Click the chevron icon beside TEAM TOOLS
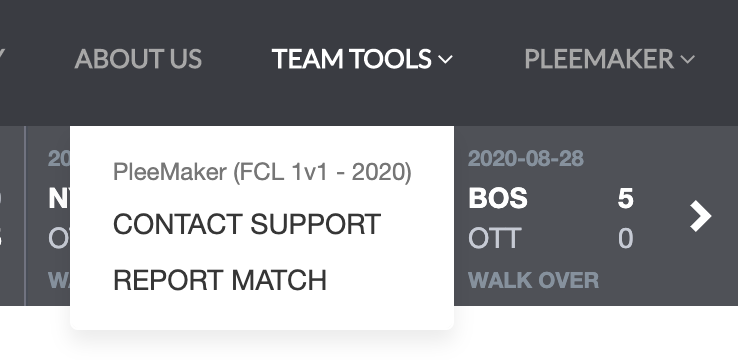The height and width of the screenshot is (360, 738). click(445, 59)
